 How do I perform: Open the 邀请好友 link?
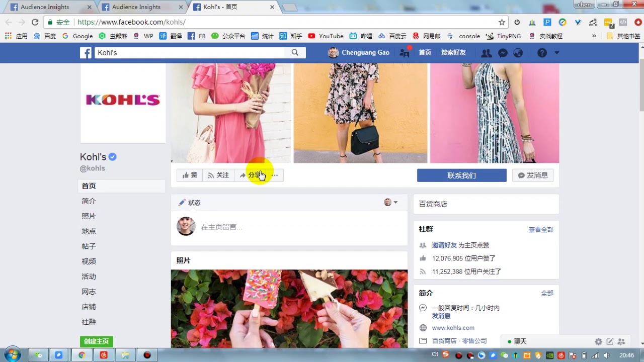(444, 245)
